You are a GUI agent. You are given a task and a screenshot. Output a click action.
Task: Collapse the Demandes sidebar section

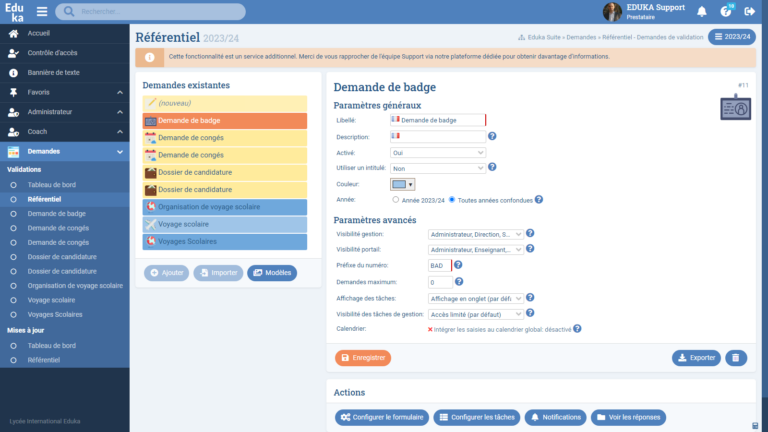[x=120, y=152]
